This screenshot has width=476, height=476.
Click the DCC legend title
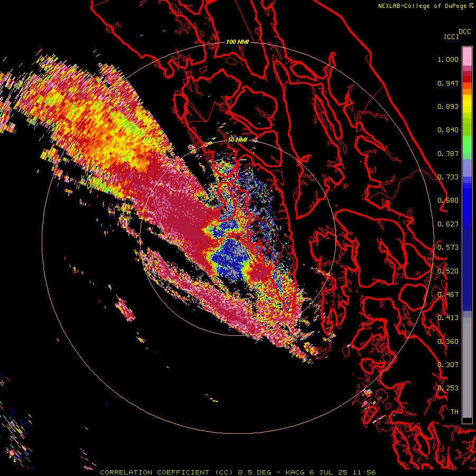pos(464,32)
